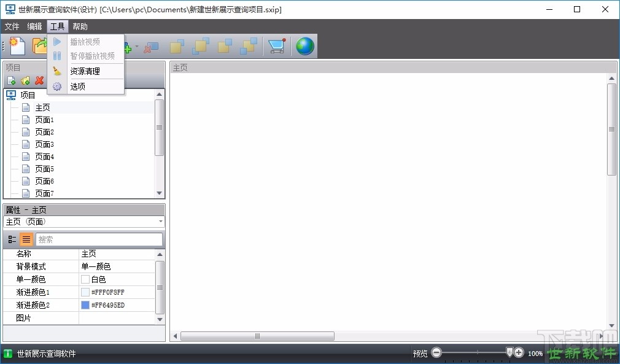Choose 选项 from the tools menu
Image resolution: width=620 pixels, height=364 pixels.
coord(85,87)
